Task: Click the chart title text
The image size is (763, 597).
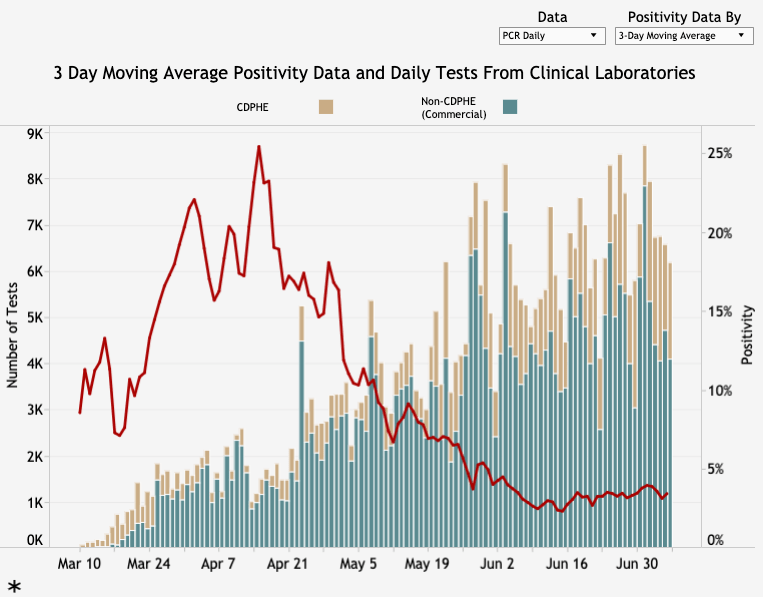Action: click(374, 73)
